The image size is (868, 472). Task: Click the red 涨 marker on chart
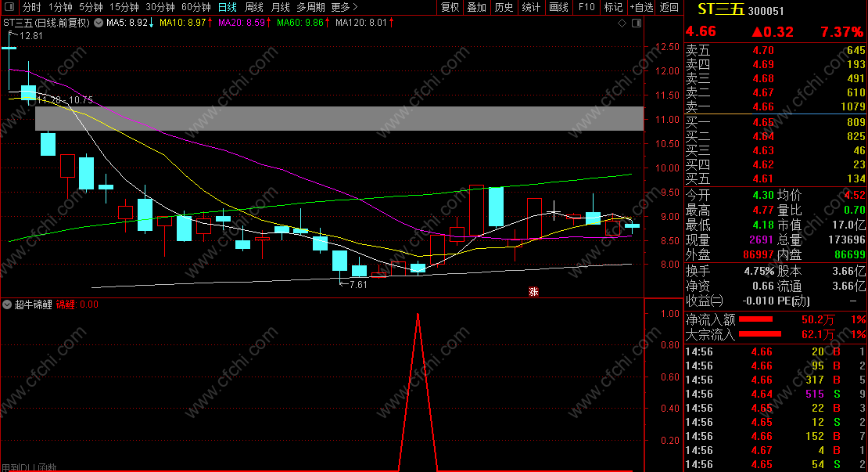(x=533, y=291)
